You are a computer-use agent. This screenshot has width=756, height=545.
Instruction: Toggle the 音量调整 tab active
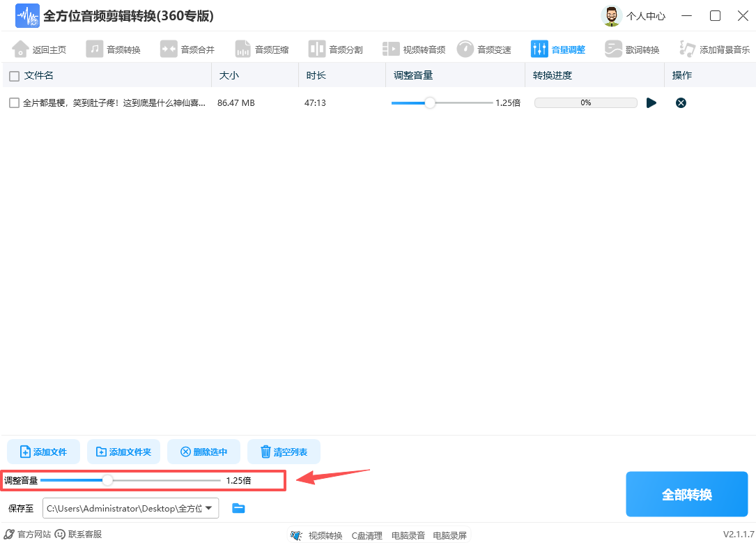pos(560,49)
